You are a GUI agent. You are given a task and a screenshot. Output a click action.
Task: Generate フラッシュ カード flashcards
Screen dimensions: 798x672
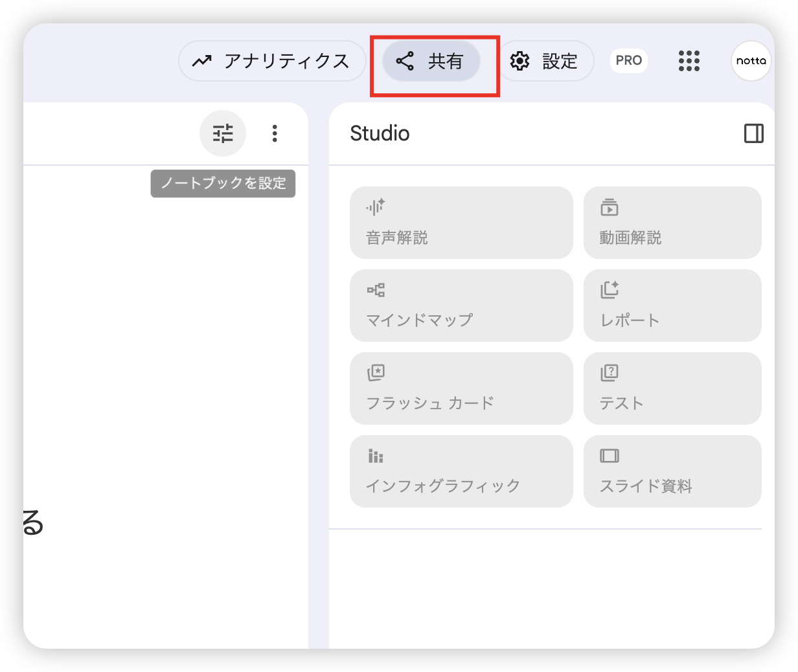click(461, 388)
